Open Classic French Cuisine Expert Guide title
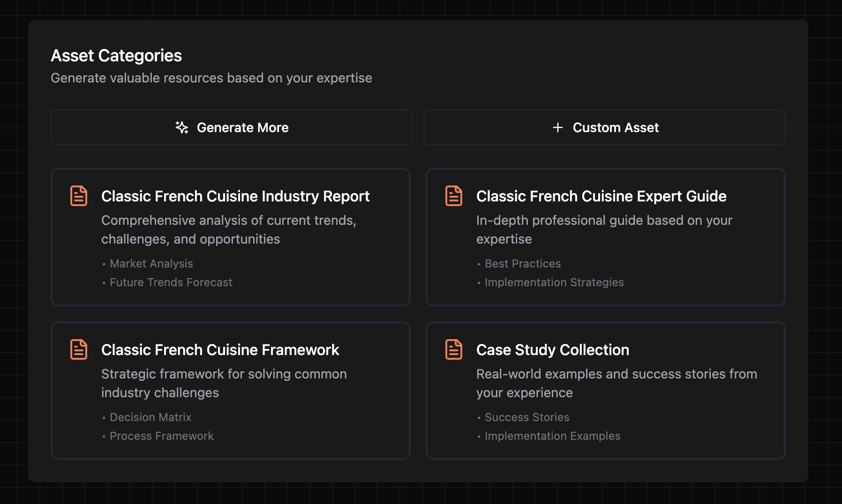This screenshot has width=842, height=504. click(x=601, y=196)
